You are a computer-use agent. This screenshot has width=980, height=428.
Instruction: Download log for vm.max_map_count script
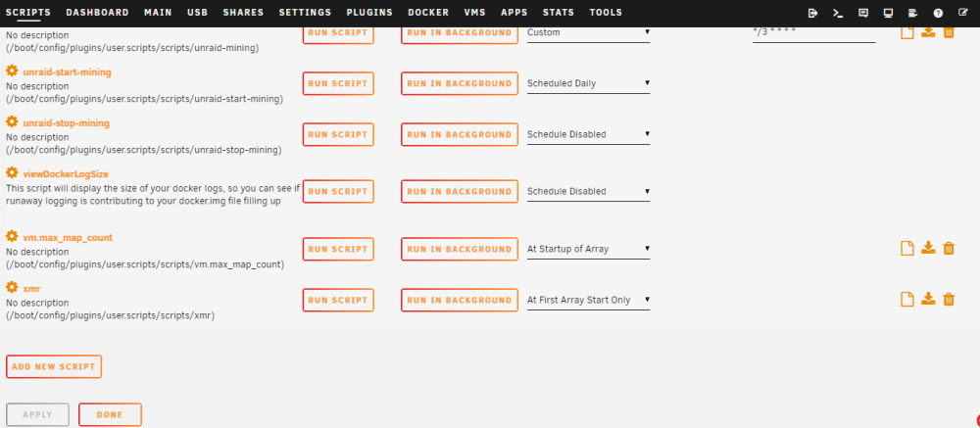[x=928, y=248]
